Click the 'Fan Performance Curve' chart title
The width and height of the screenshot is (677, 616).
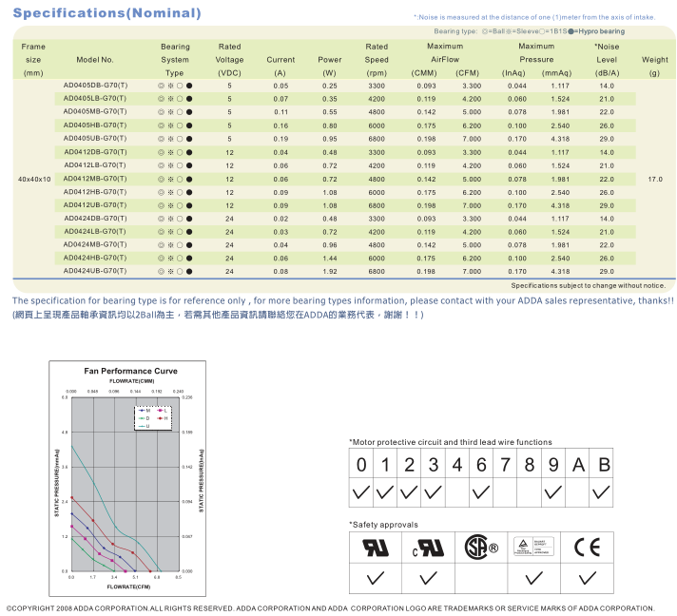click(131, 371)
